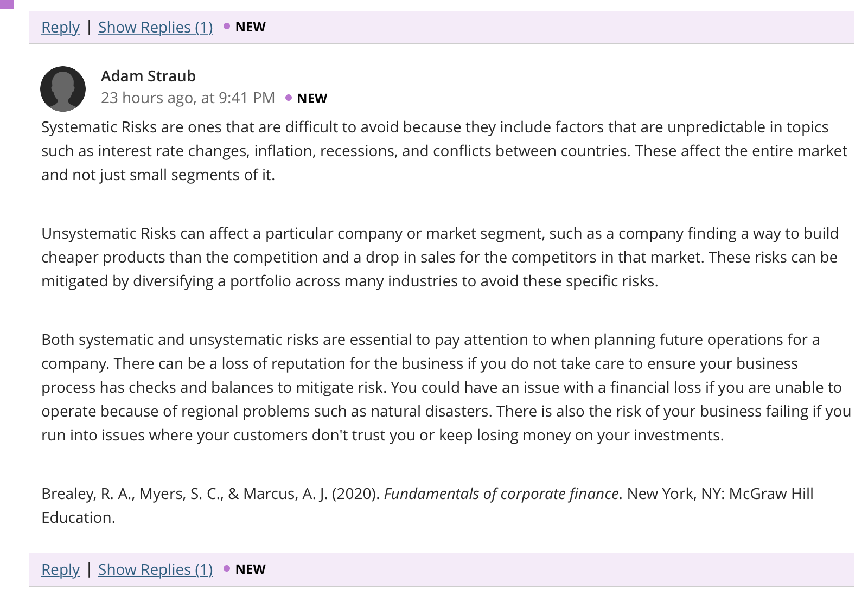Click the purple unread dot in the top reply bar
This screenshot has height=589, width=868.
click(227, 26)
